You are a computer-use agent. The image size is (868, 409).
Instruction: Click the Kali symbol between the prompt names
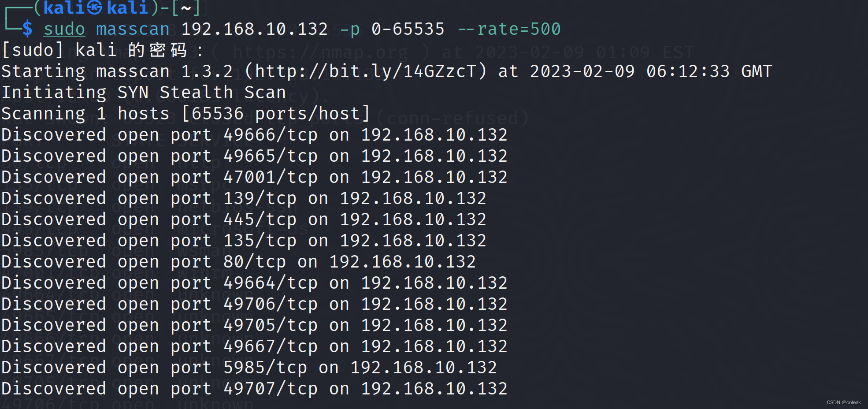tap(94, 7)
